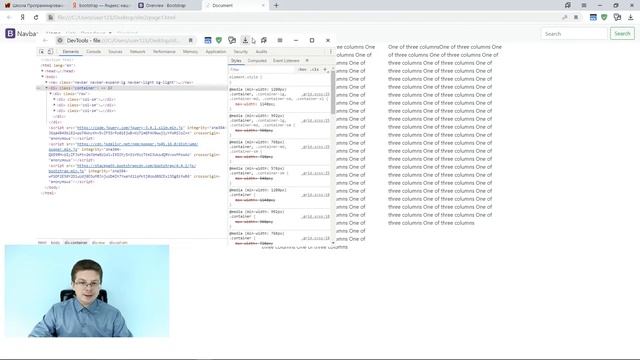Screen dimensions: 640x360
Task: Open the Audits tab
Action: pyautogui.click(x=261, y=52)
